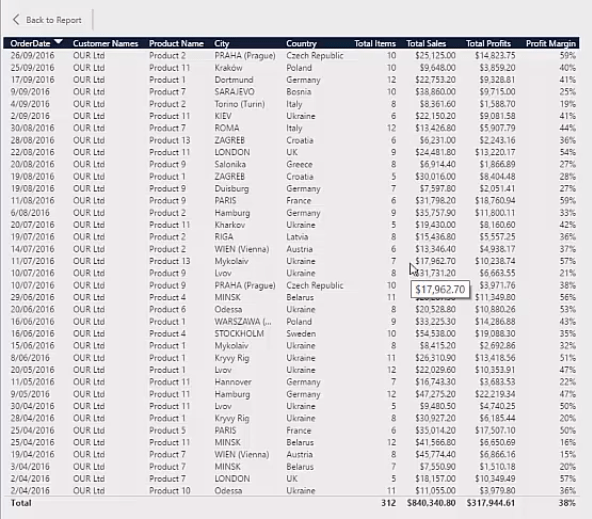Select the 26/09/2016 order date cell
The height and width of the screenshot is (519, 592).
(x=32, y=55)
